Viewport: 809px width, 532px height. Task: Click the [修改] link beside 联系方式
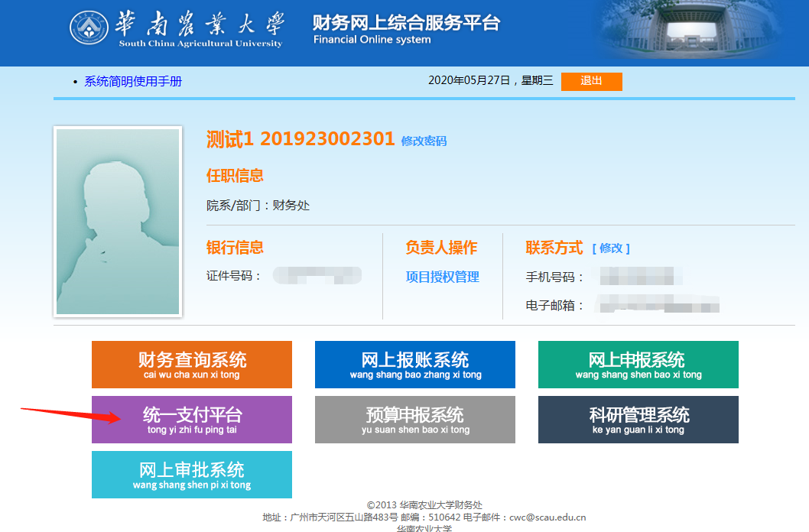[611, 248]
